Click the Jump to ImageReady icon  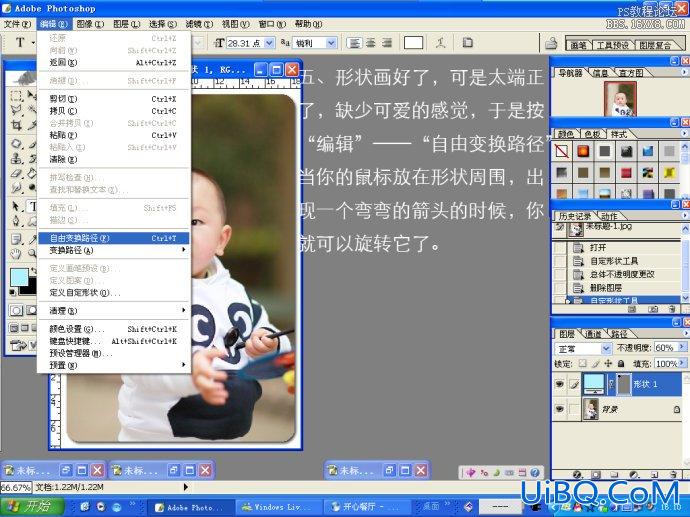point(20,345)
